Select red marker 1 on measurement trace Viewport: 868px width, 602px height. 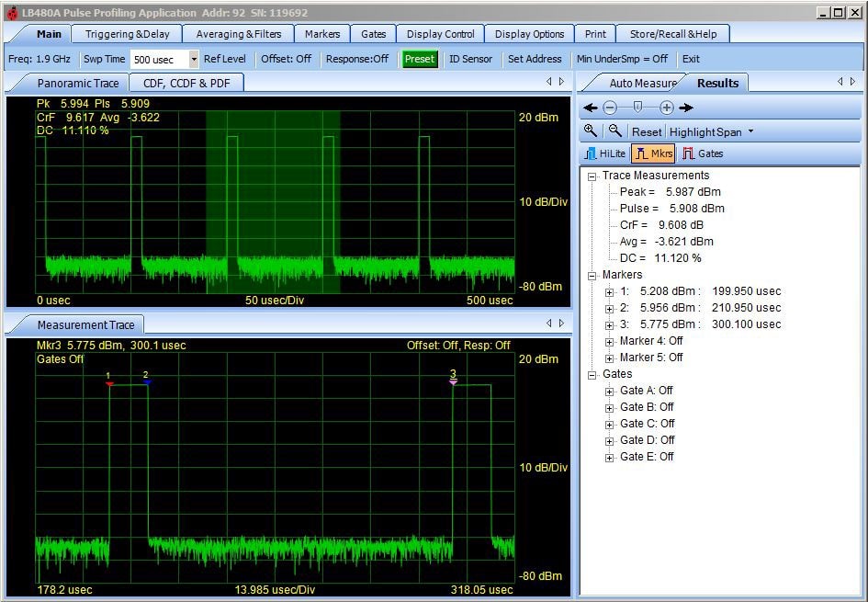[109, 382]
